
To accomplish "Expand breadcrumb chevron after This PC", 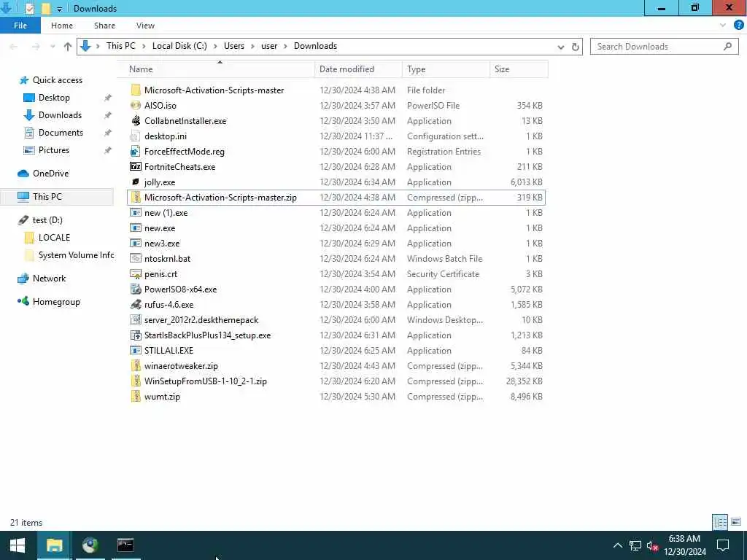I will pos(144,46).
